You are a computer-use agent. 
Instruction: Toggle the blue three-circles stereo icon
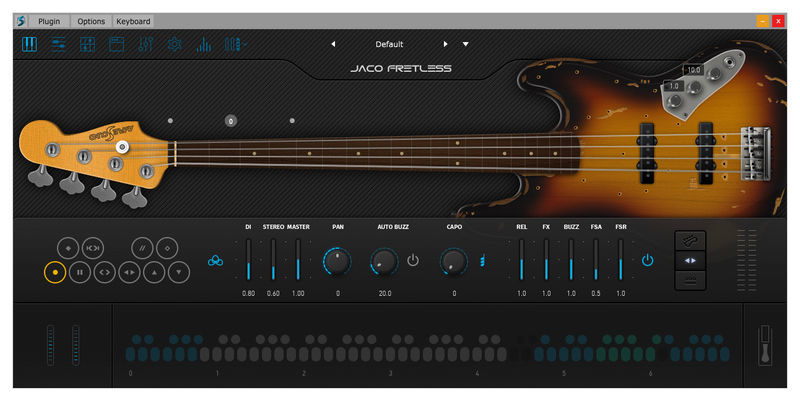(215, 261)
